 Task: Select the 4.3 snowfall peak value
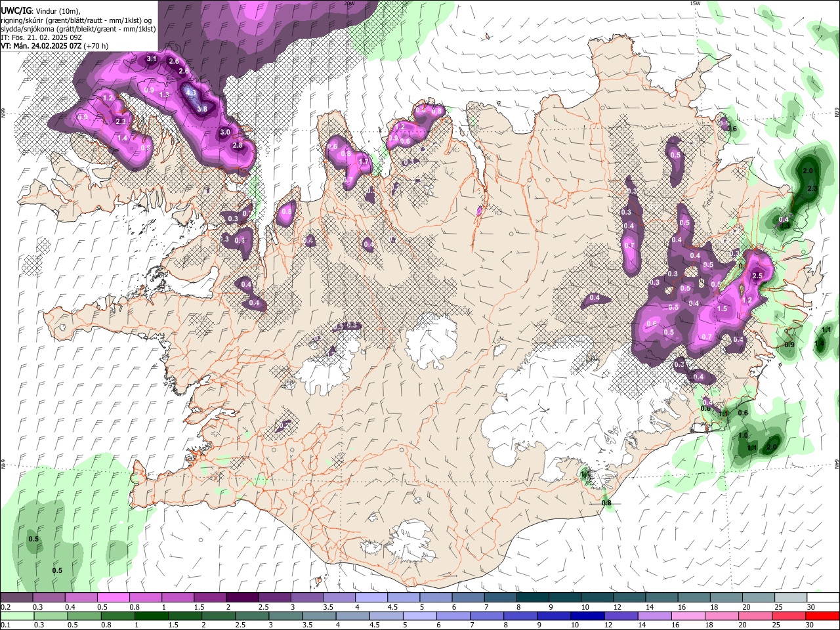[x=191, y=93]
